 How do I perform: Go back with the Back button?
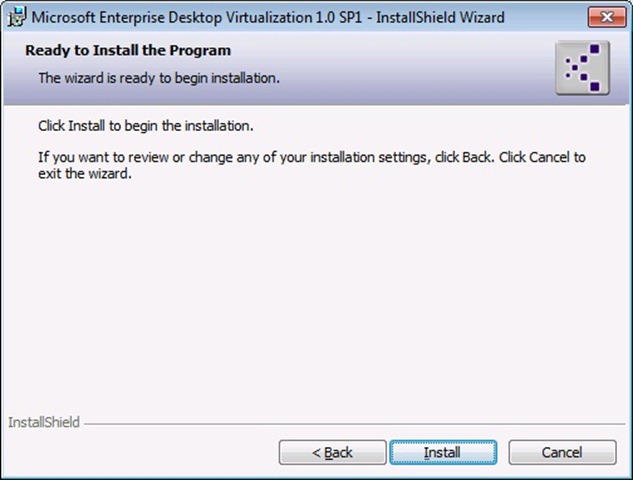coord(332,452)
